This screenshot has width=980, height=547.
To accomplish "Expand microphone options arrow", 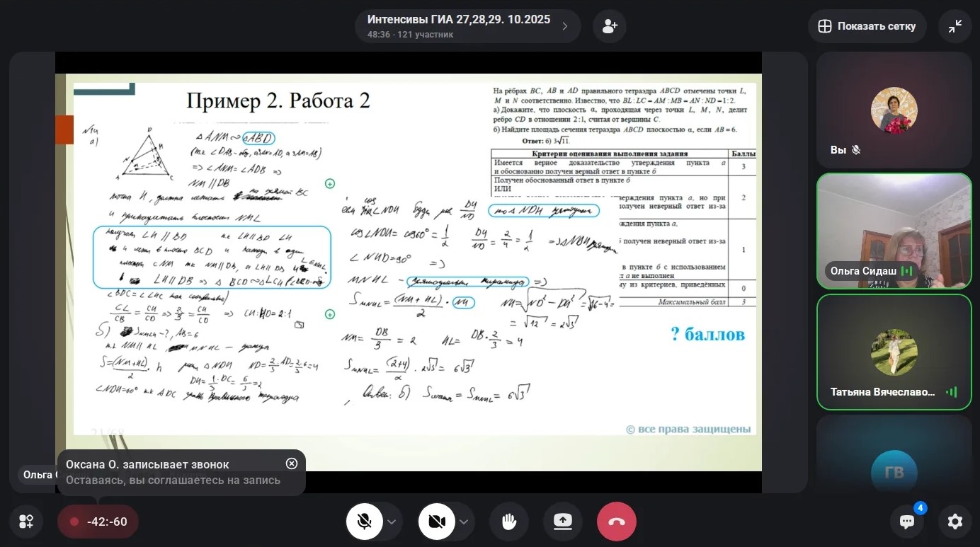I will tap(392, 522).
